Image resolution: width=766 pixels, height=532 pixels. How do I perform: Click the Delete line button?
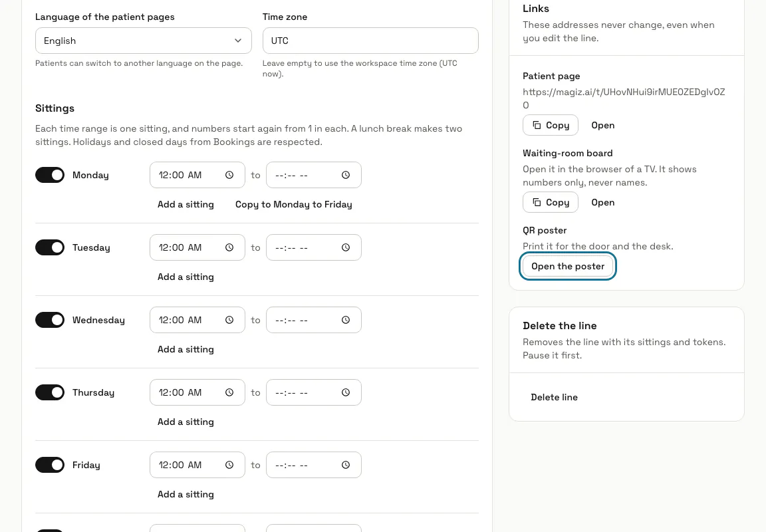(x=554, y=397)
